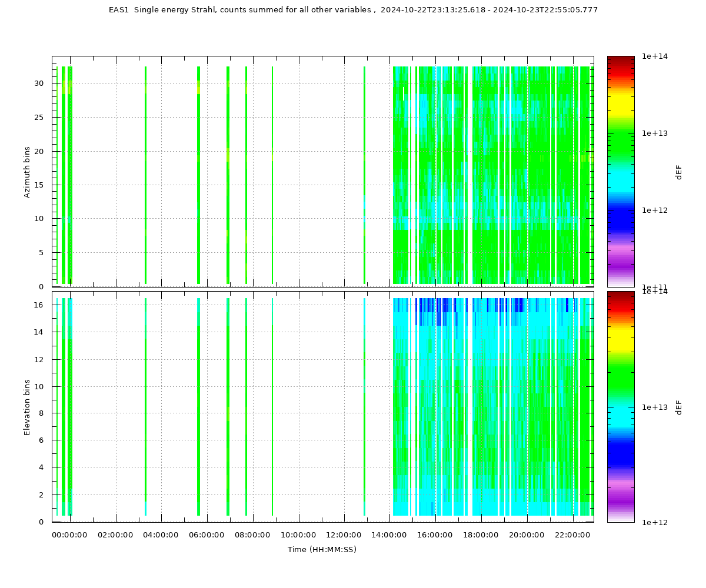Click the '1e+14' label atop upper colorbar
This screenshot has width=706, height=588.
coord(655,56)
